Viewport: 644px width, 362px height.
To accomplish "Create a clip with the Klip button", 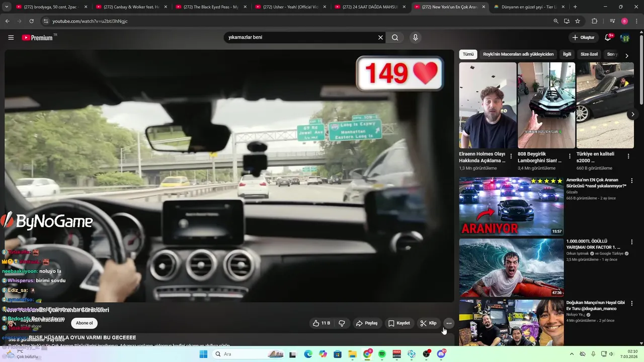I will click(429, 323).
